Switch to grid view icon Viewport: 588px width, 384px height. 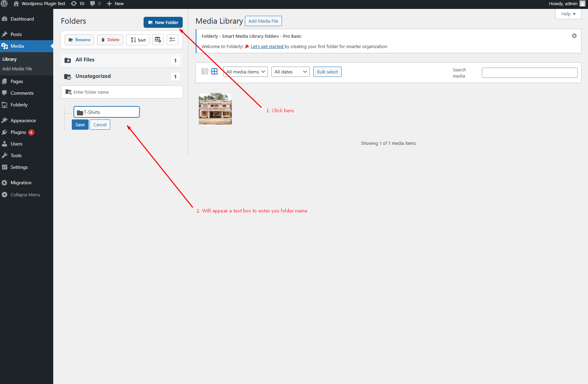pos(214,71)
